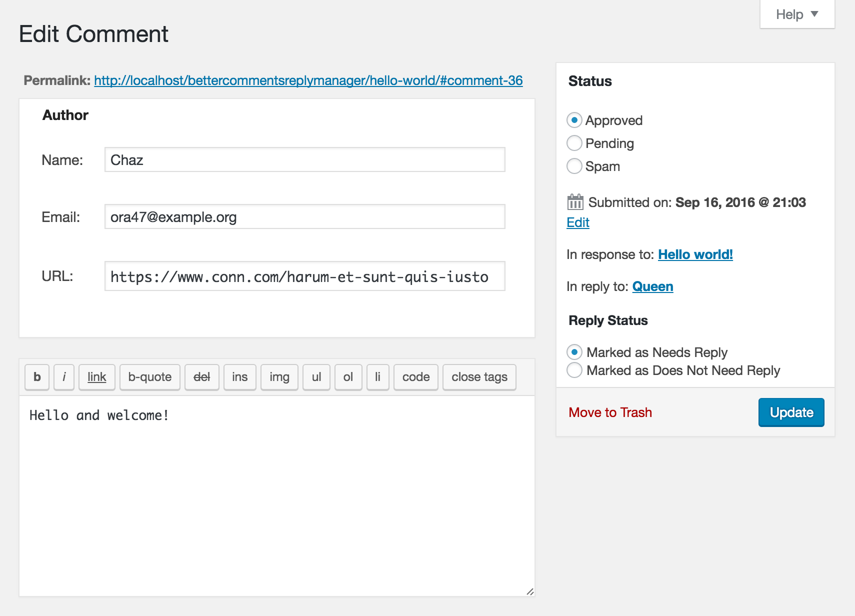Click the img quicktag button
Screen dimensions: 855x616
279,377
